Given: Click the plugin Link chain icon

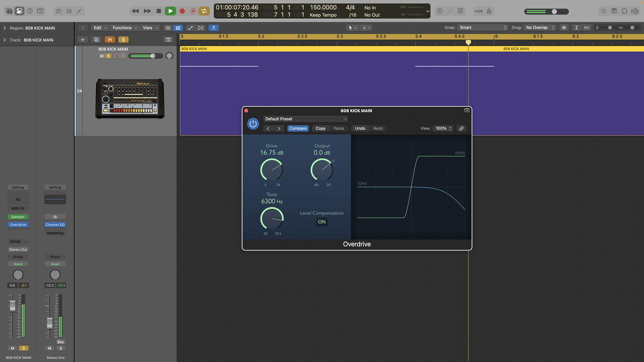Looking at the screenshot, I should pos(461,129).
